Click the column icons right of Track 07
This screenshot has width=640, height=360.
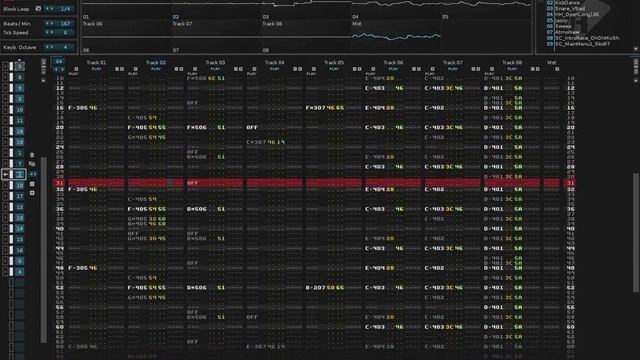point(476,69)
